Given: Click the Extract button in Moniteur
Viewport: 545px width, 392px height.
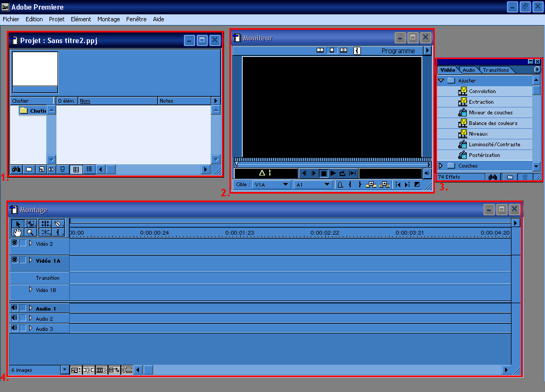Looking at the screenshot, I should [x=384, y=185].
